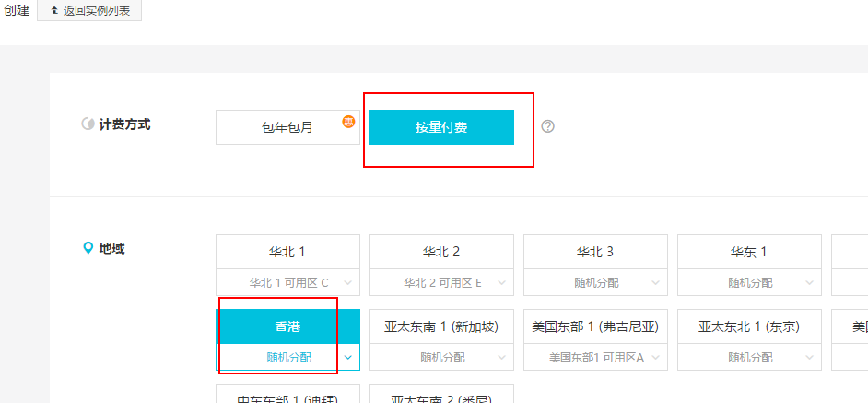Open 美国东部1 可用区A zone dropdown
Image resolution: width=868 pixels, height=403 pixels.
595,357
